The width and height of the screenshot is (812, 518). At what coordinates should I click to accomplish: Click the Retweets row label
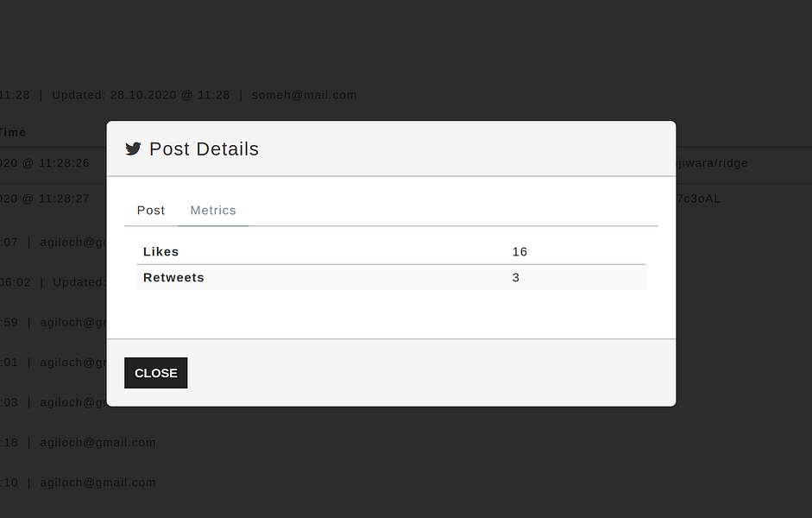(x=173, y=278)
